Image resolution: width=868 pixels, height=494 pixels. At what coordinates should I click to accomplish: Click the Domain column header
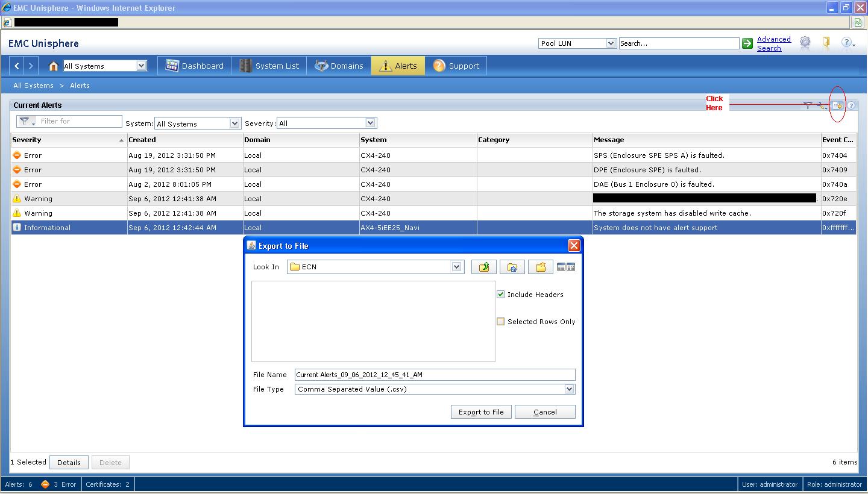pyautogui.click(x=301, y=140)
